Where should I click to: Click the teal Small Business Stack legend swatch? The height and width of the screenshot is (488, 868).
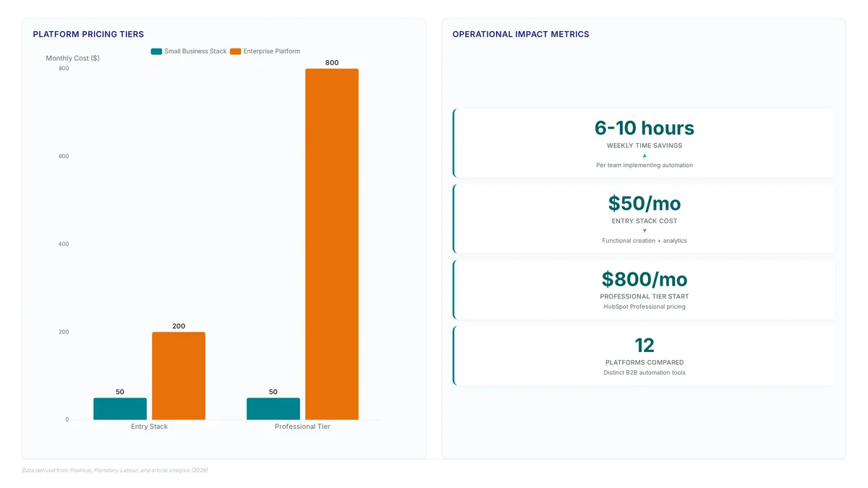point(156,51)
